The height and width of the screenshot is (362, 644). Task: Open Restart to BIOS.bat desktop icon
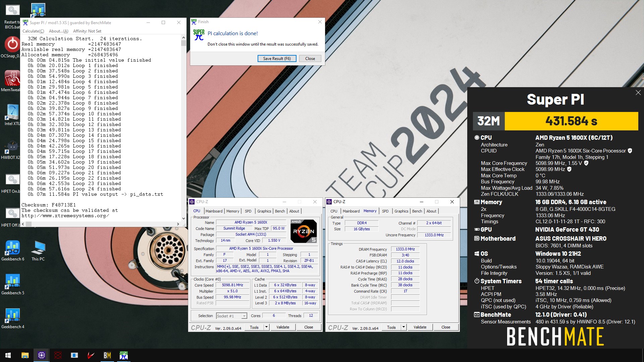(12, 16)
